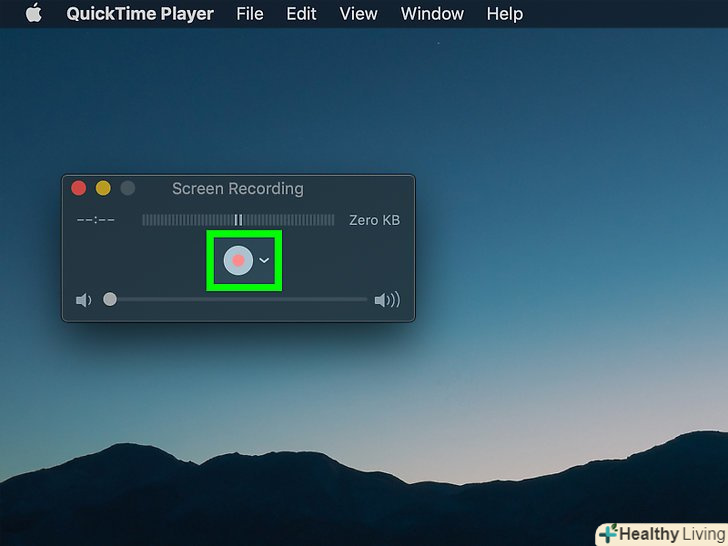728x546 pixels.
Task: Open recording options chevron next to record button
Action: click(264, 260)
